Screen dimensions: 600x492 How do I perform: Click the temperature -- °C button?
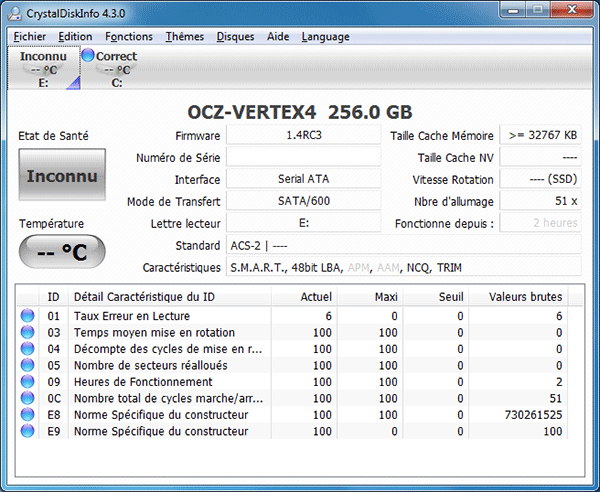click(x=62, y=251)
